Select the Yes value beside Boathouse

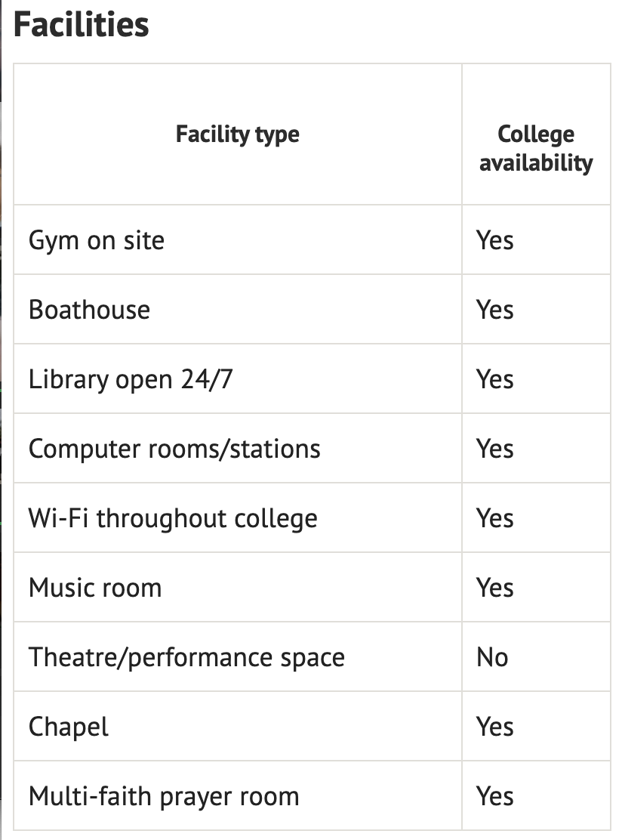tap(495, 310)
